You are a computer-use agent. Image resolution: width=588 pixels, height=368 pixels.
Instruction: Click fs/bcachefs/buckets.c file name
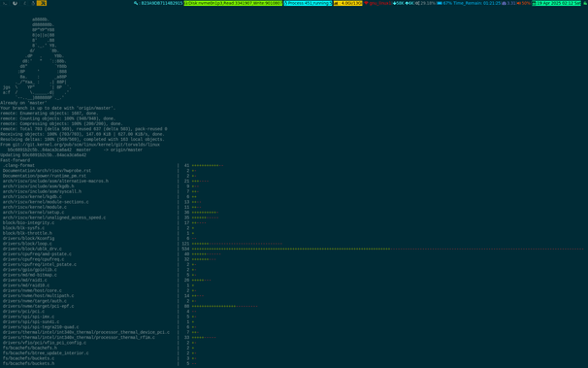28,358
